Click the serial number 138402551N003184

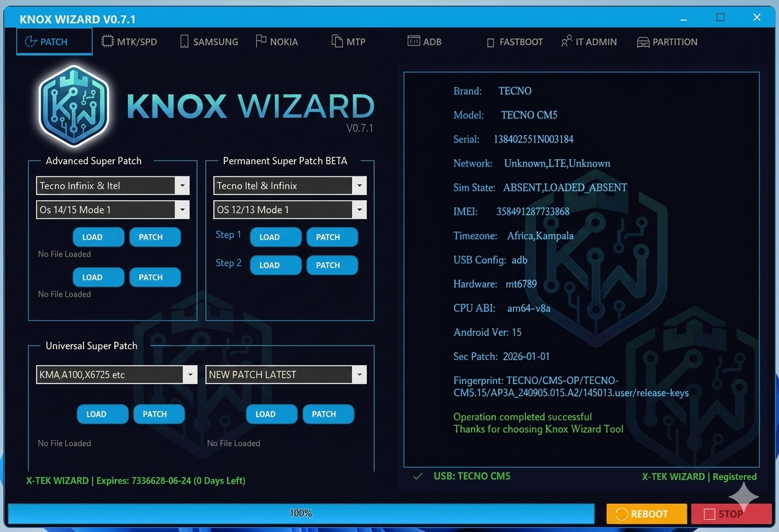(x=534, y=139)
